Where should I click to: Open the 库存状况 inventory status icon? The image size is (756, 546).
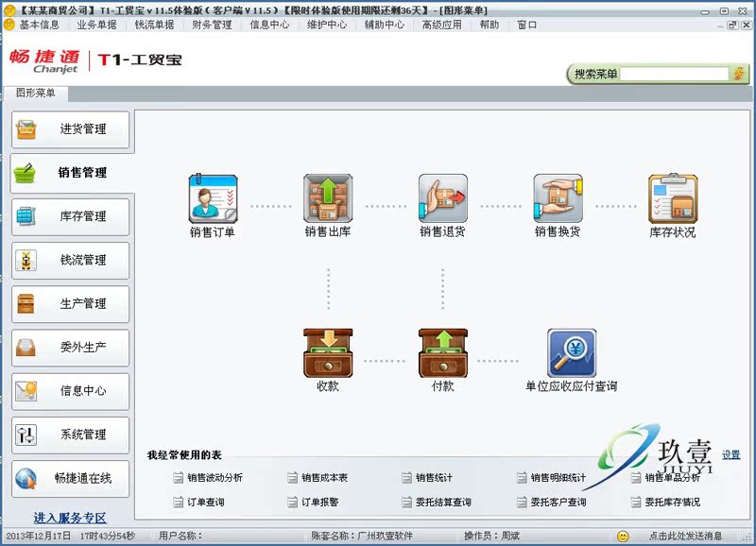[673, 199]
